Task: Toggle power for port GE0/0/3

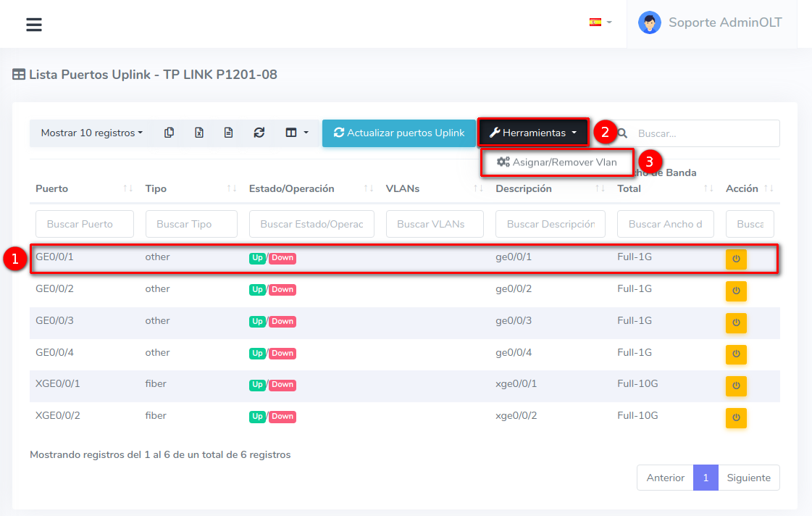Action: 736,322
